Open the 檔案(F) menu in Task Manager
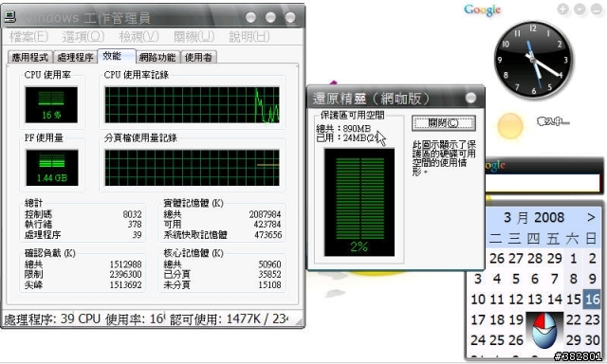This screenshot has width=607, height=364. click(x=29, y=37)
